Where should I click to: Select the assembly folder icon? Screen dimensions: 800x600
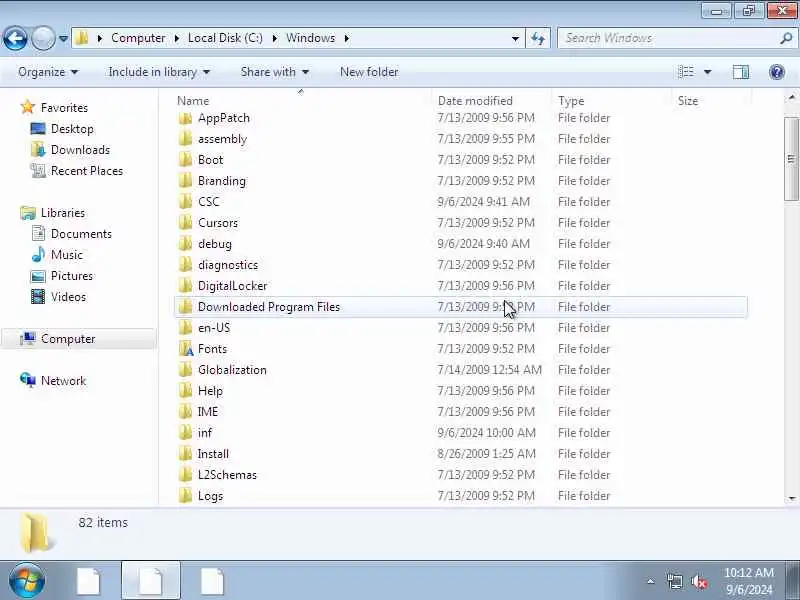pyautogui.click(x=186, y=139)
